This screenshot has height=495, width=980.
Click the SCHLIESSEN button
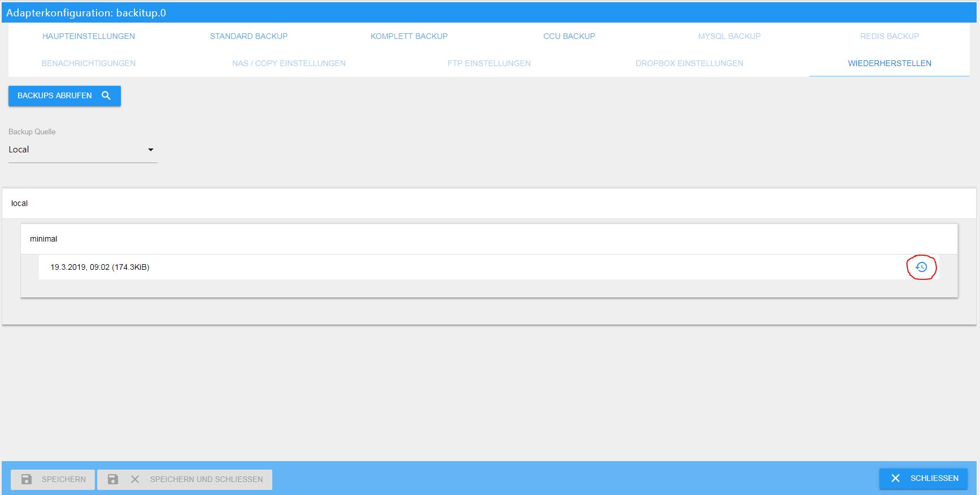[x=923, y=478]
